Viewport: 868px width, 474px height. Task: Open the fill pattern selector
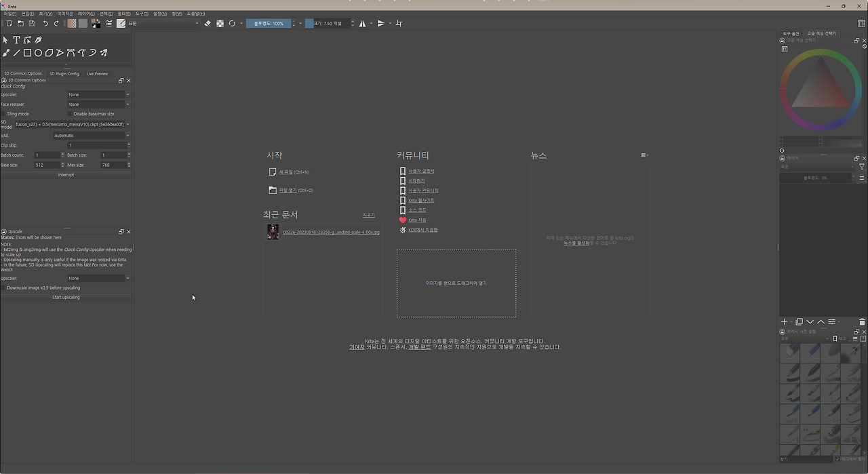[x=83, y=23]
